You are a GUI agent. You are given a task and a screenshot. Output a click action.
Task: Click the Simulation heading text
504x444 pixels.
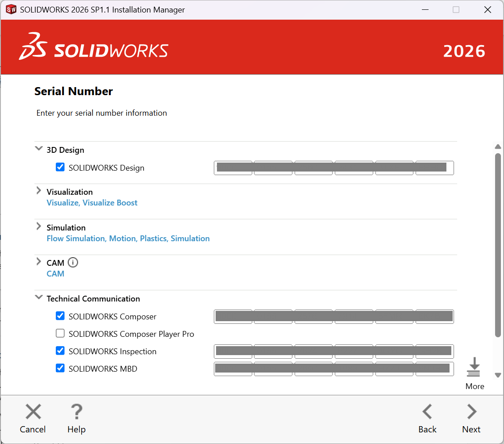66,228
